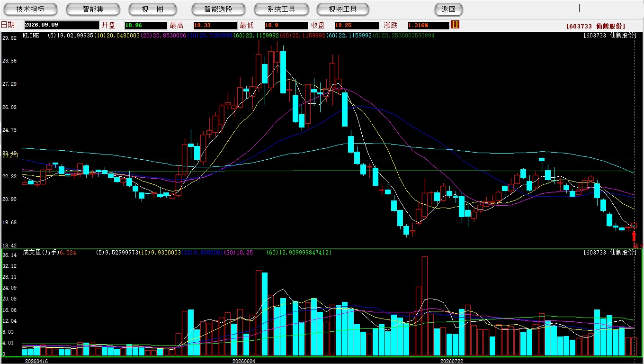Click the 最低 value 18.9
Image resolution: width=644 pixels, height=364 pixels.
click(286, 25)
